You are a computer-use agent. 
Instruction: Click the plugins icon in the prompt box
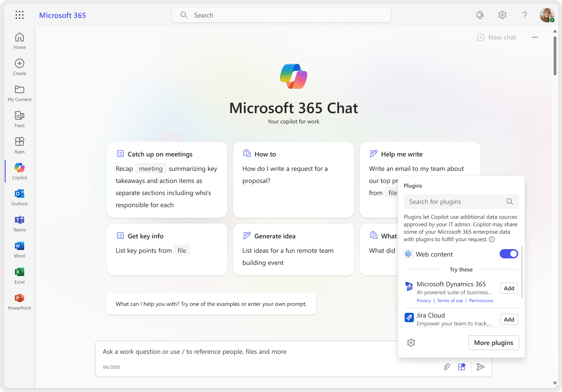[x=461, y=367]
